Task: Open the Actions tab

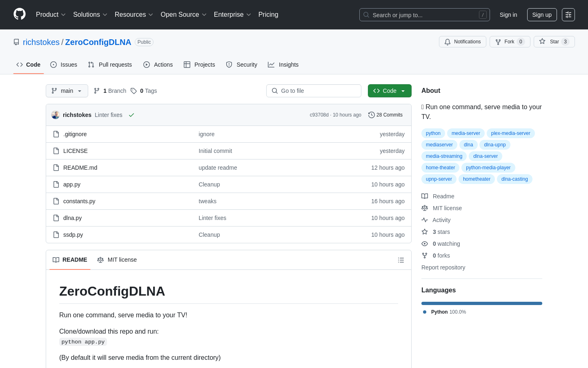Action: click(x=158, y=65)
